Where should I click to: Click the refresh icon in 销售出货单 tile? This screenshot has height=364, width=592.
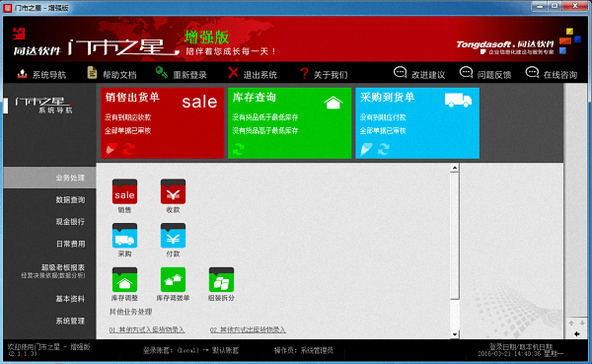click(128, 149)
